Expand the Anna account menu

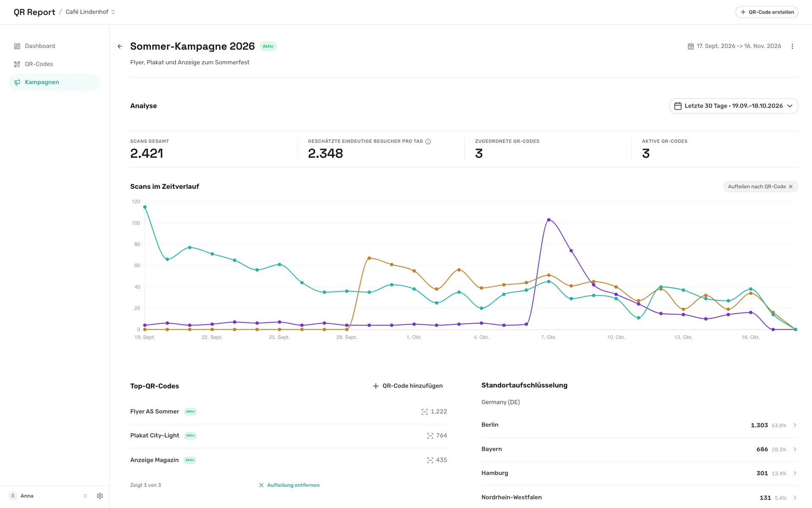click(x=85, y=496)
